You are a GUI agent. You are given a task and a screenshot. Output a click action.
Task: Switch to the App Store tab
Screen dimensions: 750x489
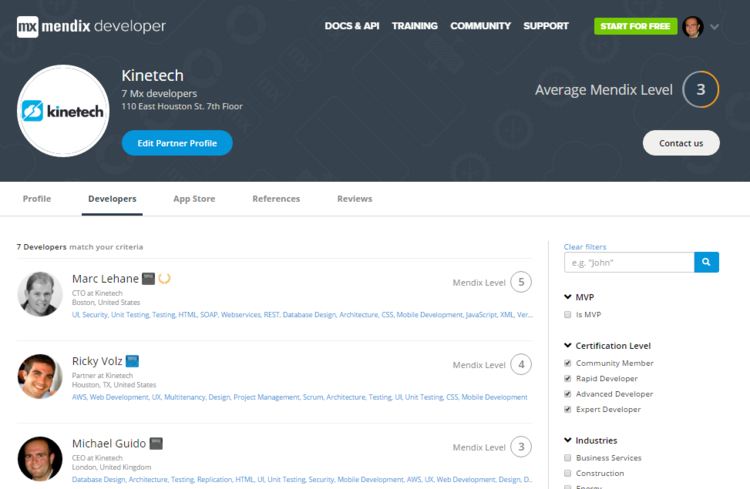pos(194,199)
